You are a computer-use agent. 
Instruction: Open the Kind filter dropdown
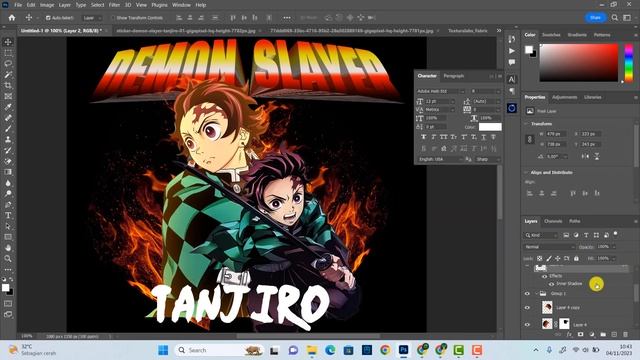(x=541, y=235)
